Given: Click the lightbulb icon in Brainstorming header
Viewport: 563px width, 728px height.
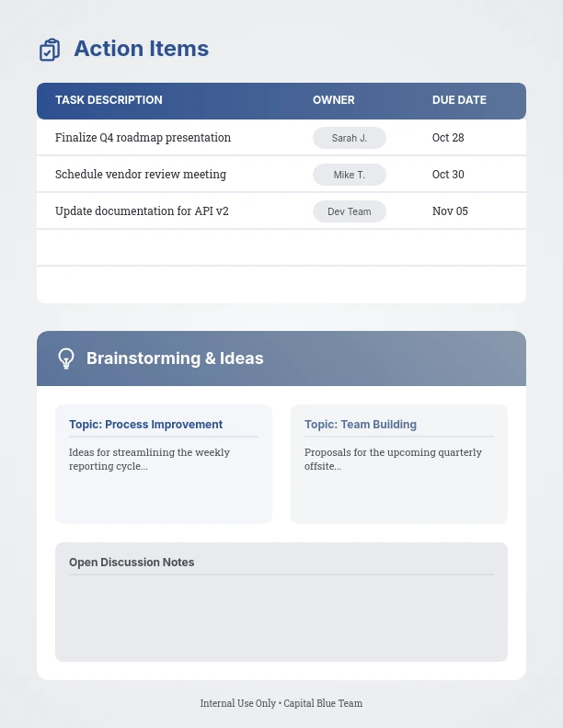Looking at the screenshot, I should click(x=66, y=358).
